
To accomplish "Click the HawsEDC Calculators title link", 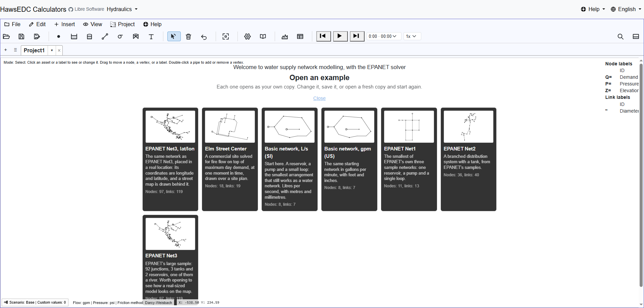I will [x=33, y=9].
